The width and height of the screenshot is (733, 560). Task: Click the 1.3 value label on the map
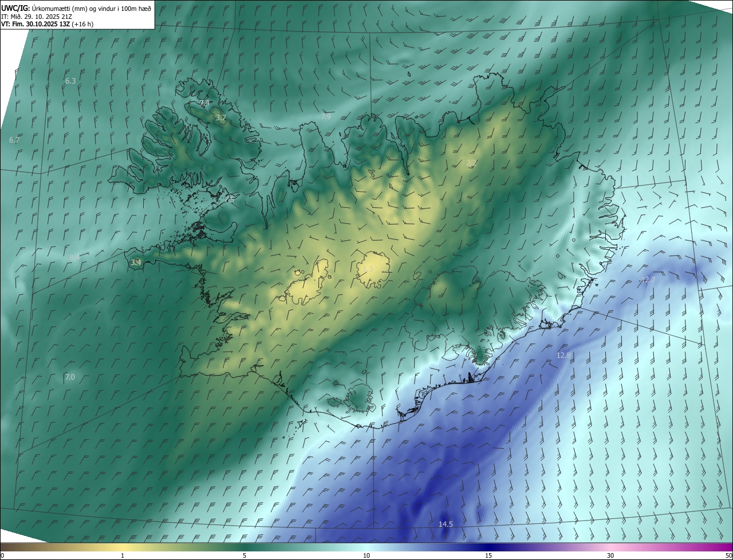[x=368, y=268]
